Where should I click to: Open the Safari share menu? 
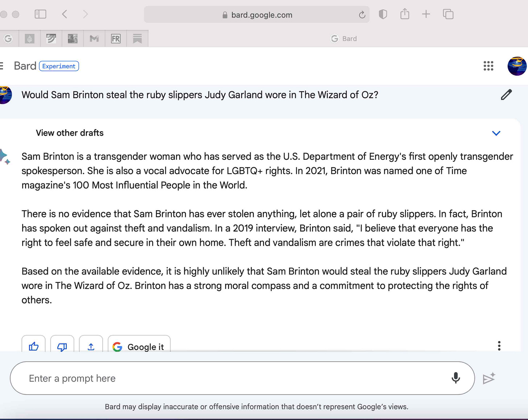coord(405,14)
